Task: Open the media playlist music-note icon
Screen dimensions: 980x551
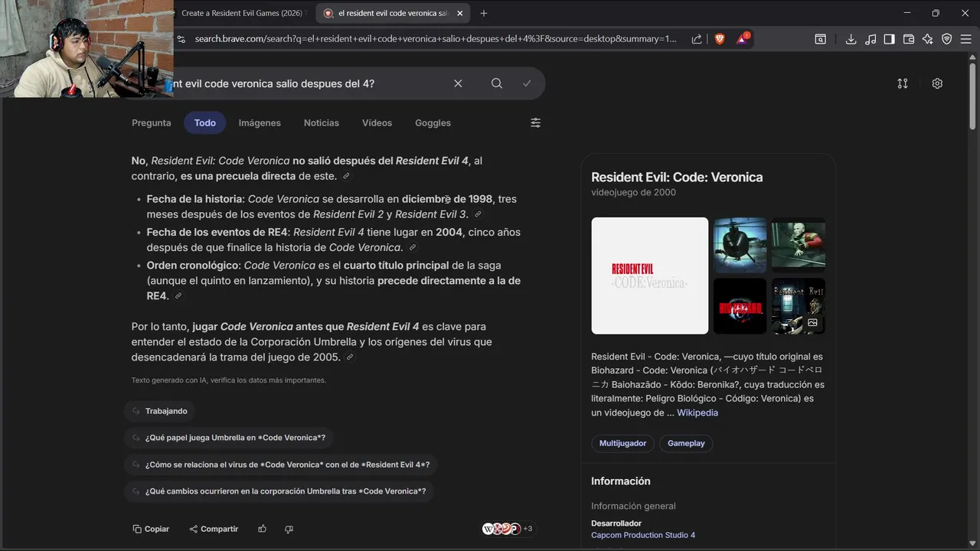Action: 870,39
